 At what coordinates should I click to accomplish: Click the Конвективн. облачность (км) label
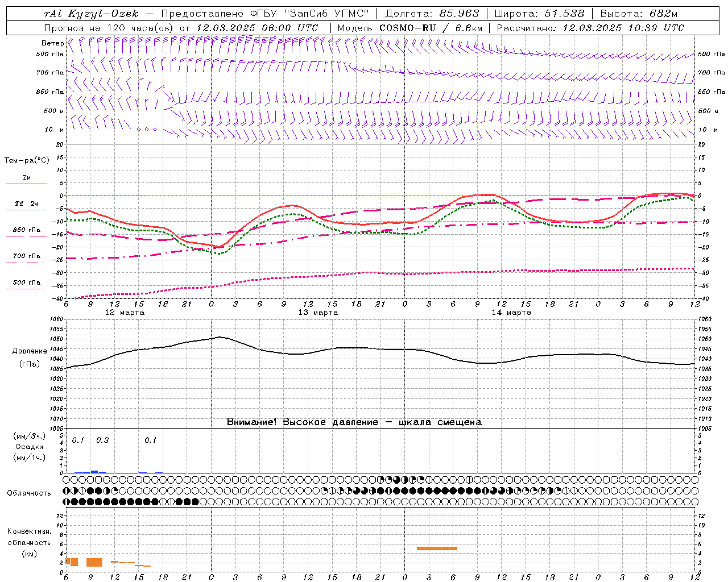pos(29,542)
